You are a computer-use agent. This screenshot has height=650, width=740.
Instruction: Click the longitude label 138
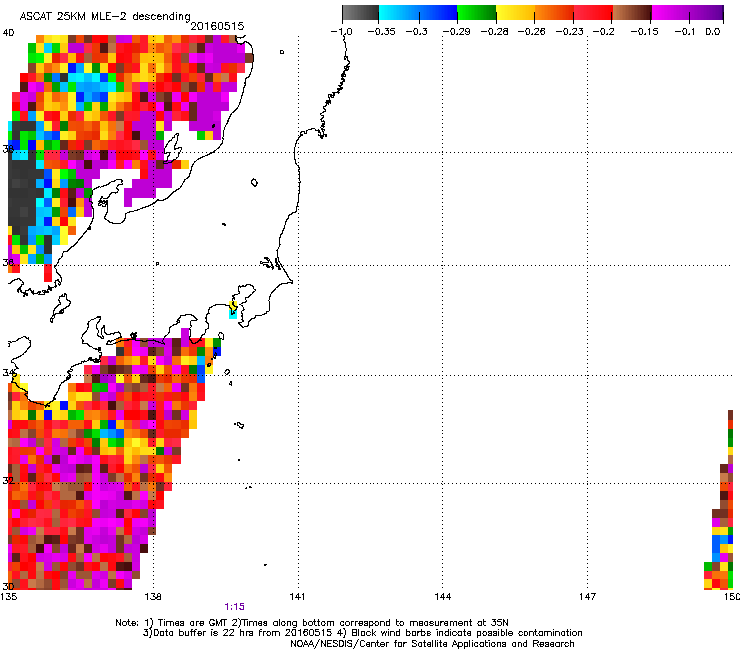pos(153,597)
